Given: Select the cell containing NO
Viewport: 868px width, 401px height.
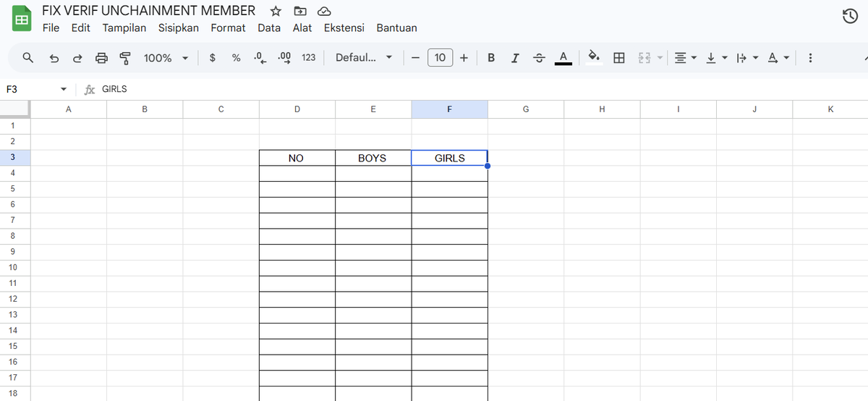Looking at the screenshot, I should pyautogui.click(x=297, y=158).
